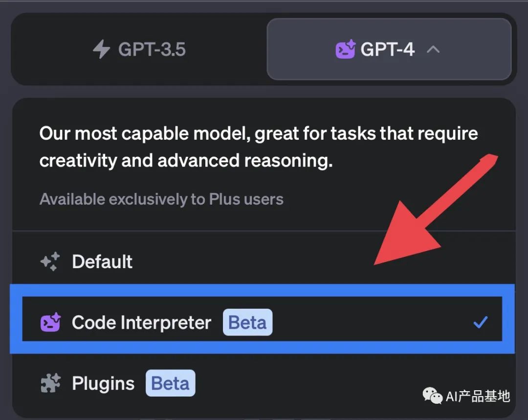Click the GPT-4 model description text

point(259,147)
